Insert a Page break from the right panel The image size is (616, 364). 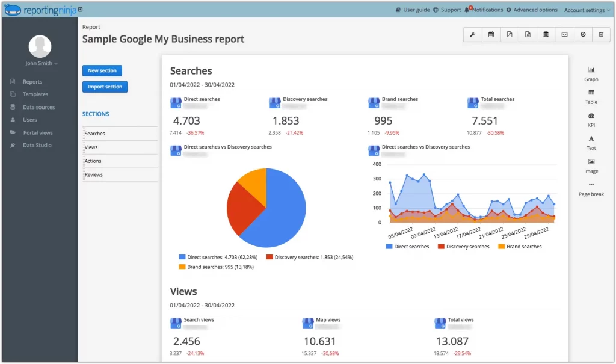click(591, 190)
